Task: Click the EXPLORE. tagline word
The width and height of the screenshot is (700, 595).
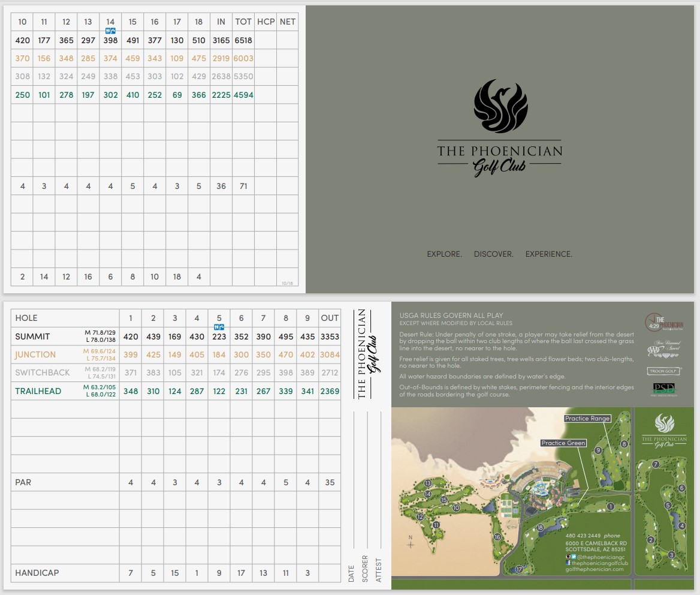Action: 444,254
